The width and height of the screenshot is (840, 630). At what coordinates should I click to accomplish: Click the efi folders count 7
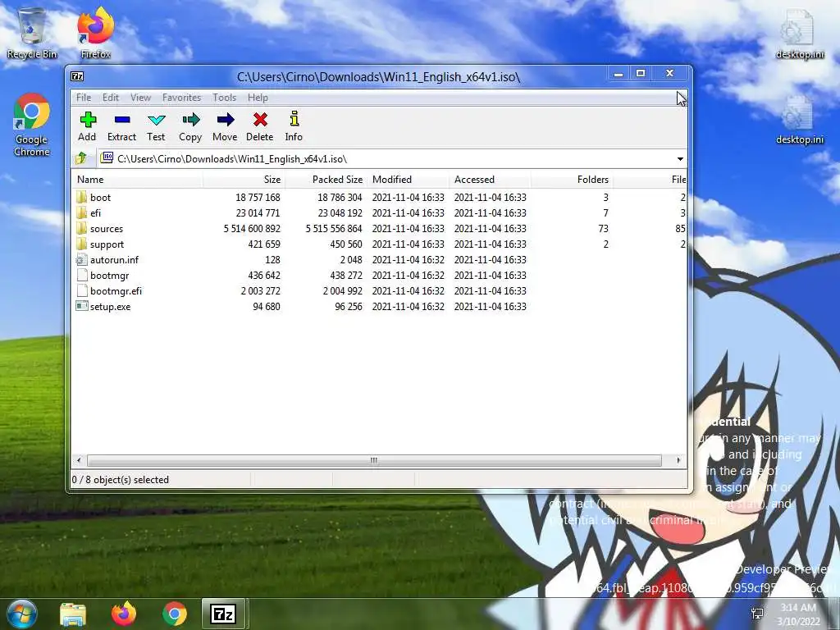coord(606,213)
